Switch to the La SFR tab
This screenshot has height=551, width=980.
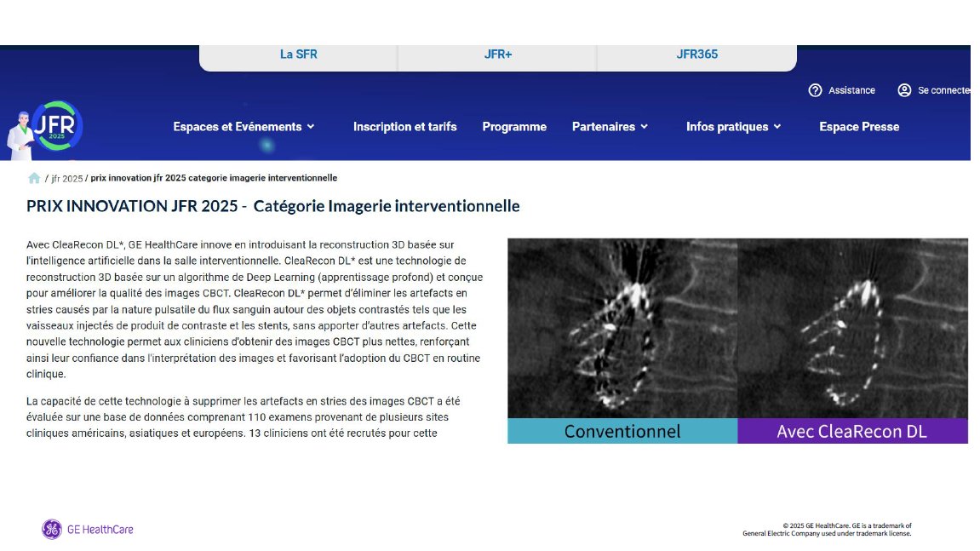[x=298, y=55]
